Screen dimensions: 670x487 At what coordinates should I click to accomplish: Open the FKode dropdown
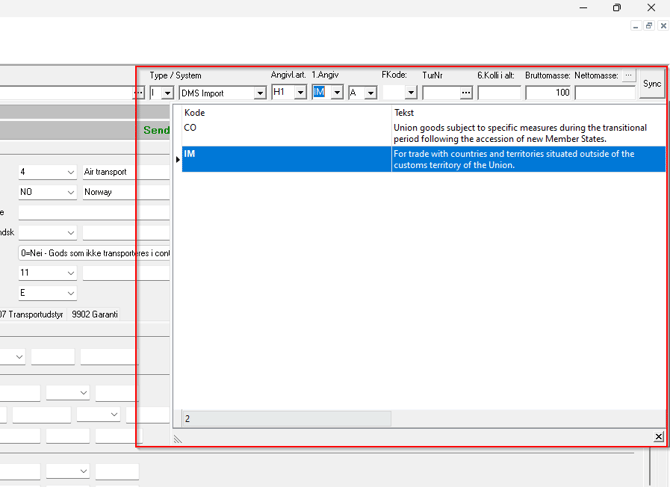click(411, 93)
